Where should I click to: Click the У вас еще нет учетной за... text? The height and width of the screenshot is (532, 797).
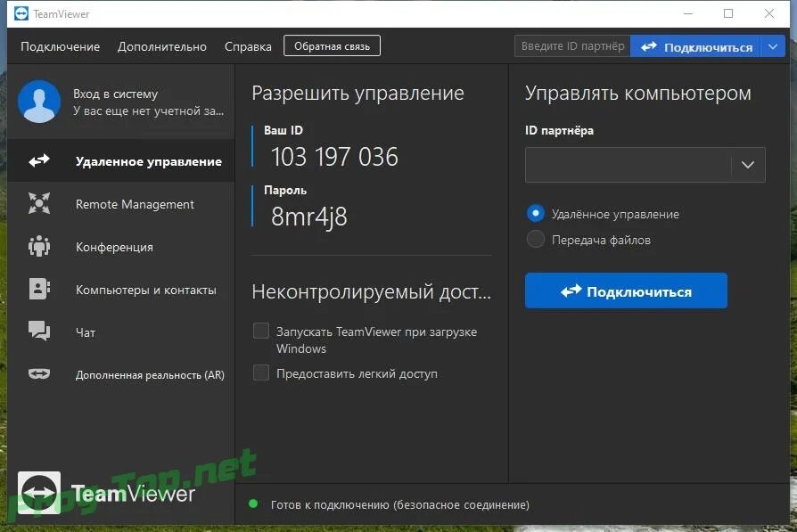tap(148, 110)
